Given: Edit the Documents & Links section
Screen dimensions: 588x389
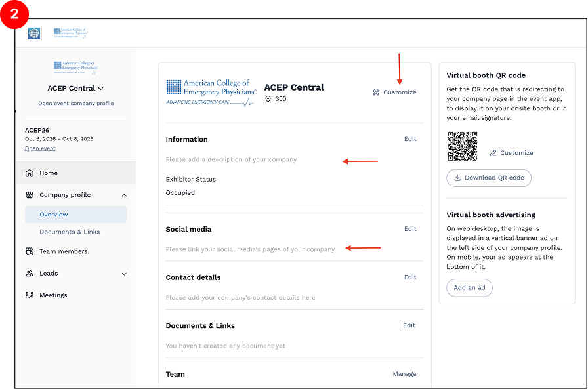Looking at the screenshot, I should pos(409,325).
